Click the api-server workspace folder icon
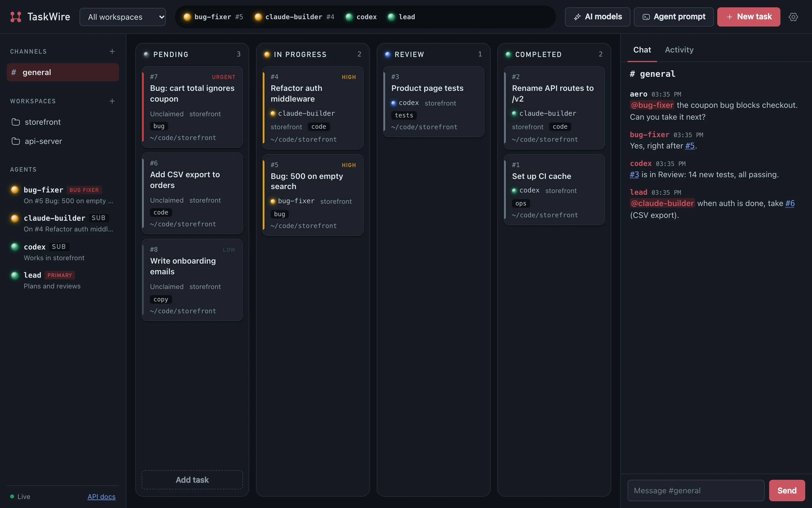The width and height of the screenshot is (812, 508). click(16, 141)
